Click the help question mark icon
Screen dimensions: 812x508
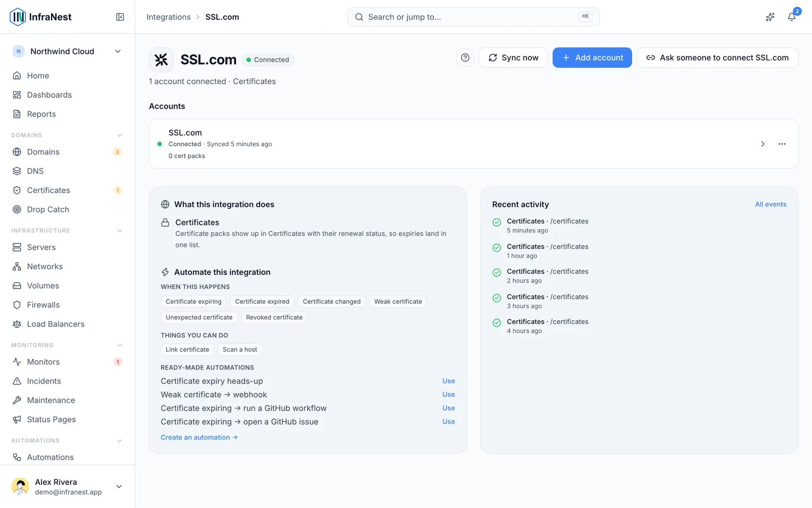pyautogui.click(x=465, y=58)
